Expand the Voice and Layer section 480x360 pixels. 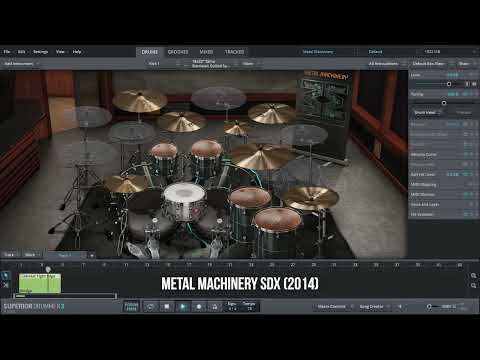(443, 204)
